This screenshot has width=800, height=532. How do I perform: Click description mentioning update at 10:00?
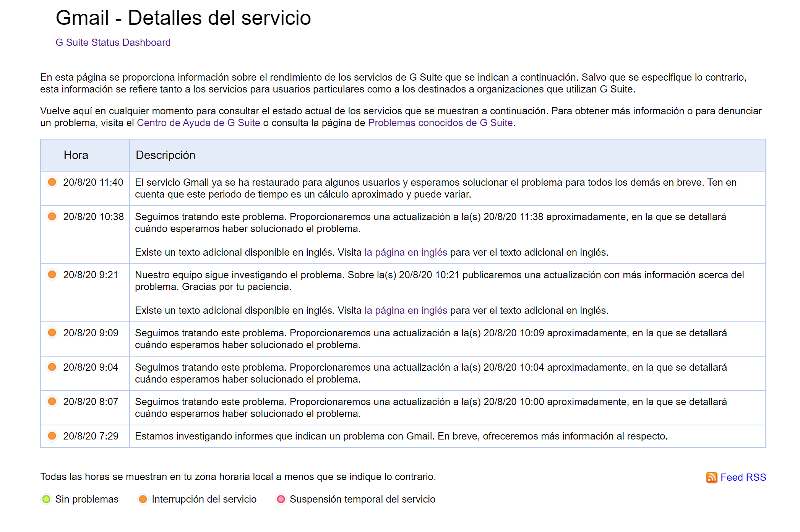[431, 408]
